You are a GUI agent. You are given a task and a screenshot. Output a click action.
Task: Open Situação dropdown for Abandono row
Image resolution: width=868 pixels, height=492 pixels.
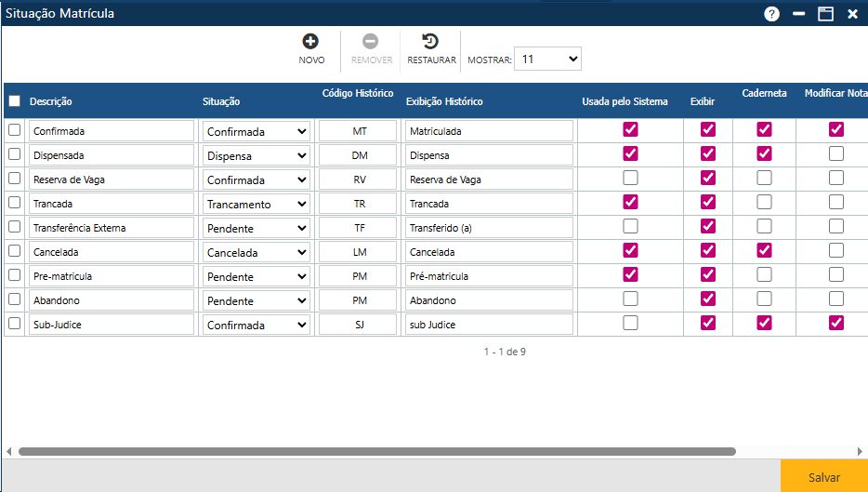(x=256, y=300)
